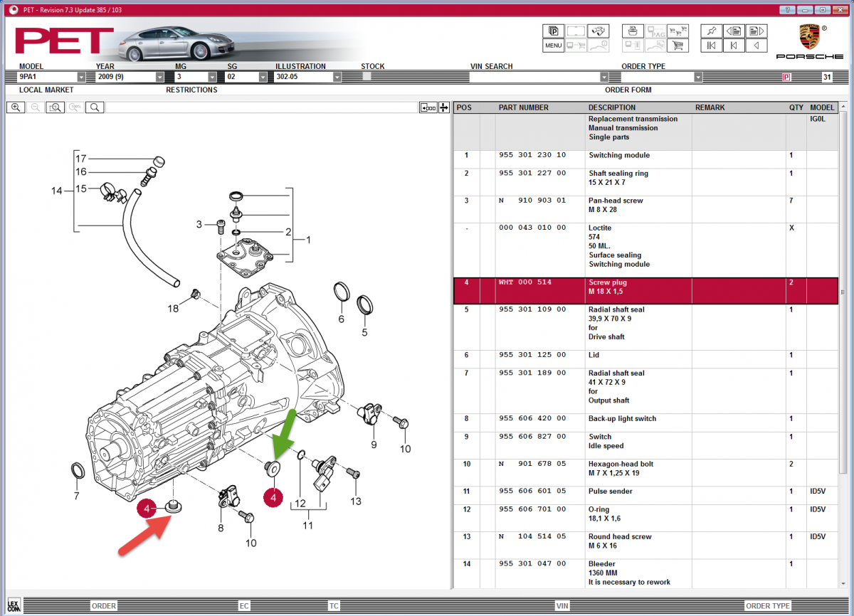The image size is (854, 616).
Task: Click the pushpin icon
Action: (x=711, y=31)
